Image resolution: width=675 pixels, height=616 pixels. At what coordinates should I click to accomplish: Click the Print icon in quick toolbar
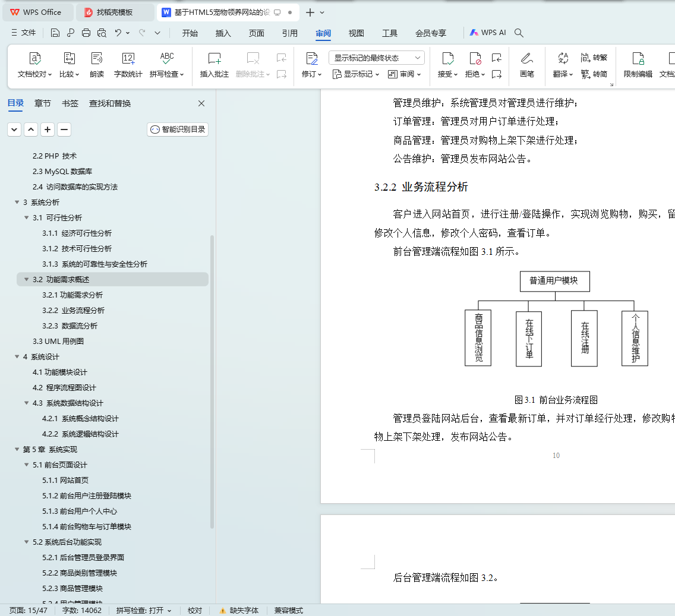click(x=86, y=33)
